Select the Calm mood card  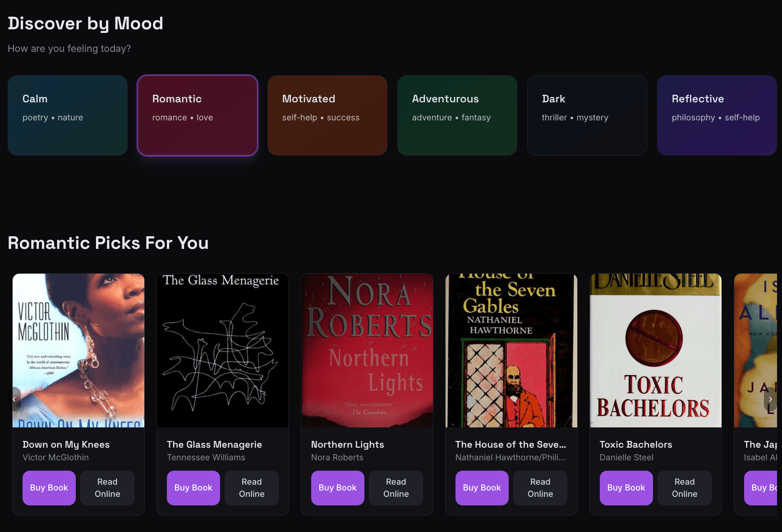coord(67,115)
